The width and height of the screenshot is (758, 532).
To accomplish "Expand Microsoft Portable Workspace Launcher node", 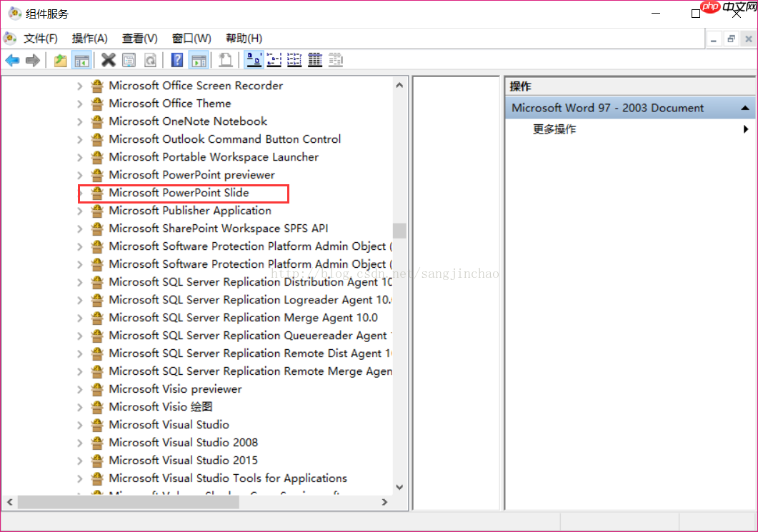I will coord(80,158).
